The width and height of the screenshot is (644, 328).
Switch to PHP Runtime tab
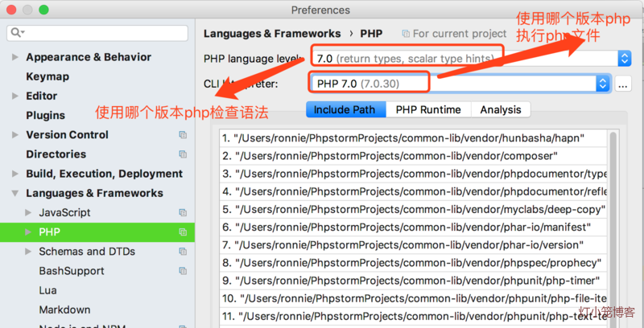pyautogui.click(x=428, y=110)
